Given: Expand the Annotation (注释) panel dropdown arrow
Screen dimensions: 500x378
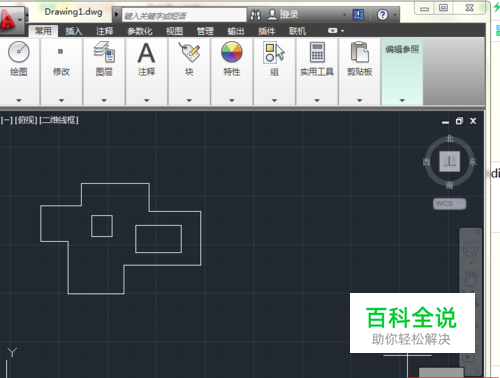Looking at the screenshot, I should 146,100.
